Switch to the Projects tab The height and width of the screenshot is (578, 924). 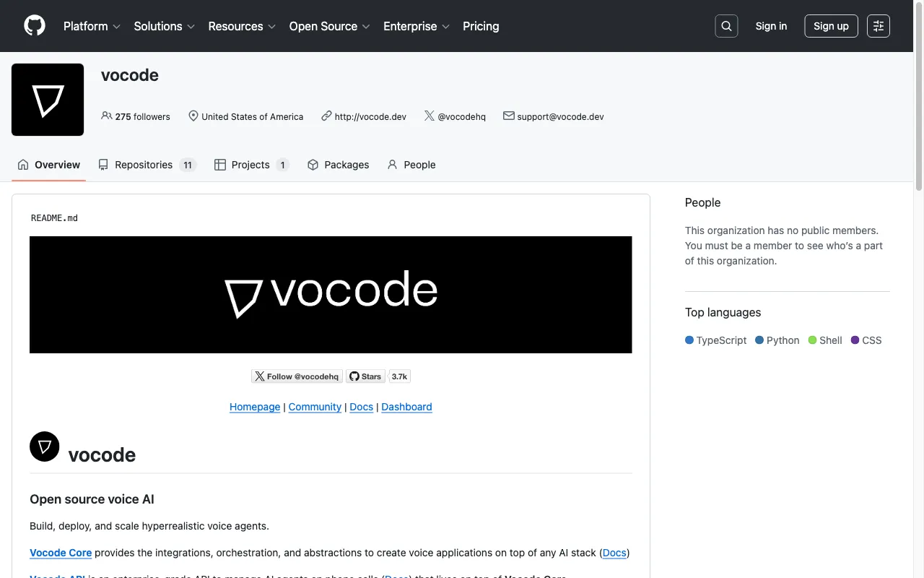tap(252, 165)
